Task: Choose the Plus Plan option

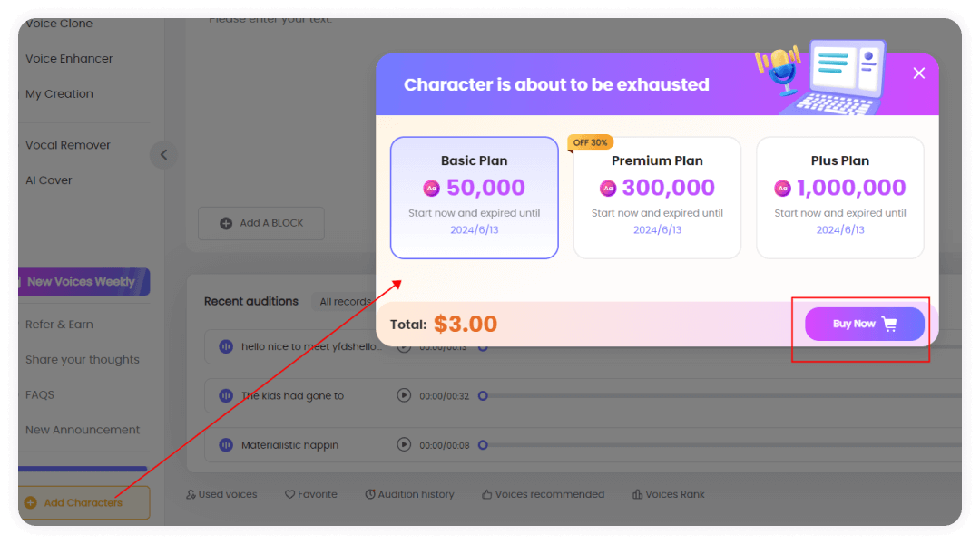Action: pos(839,197)
